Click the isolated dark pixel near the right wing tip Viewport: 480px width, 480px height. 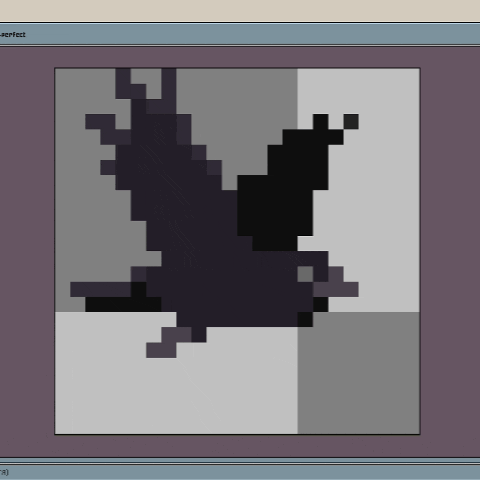[351, 122]
